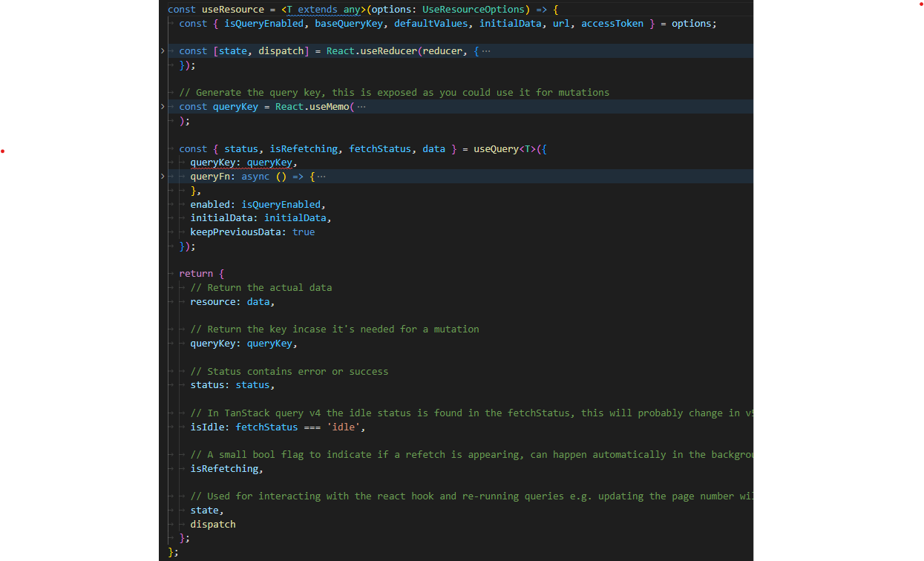Unfold the ellipsis after queryFn: async () => {
The image size is (924, 561).
tap(321, 177)
